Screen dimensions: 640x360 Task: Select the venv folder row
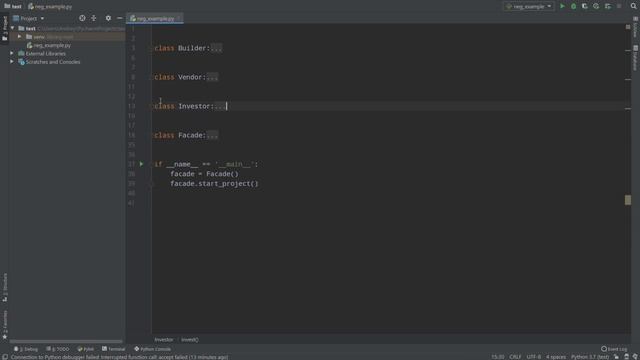click(67, 37)
